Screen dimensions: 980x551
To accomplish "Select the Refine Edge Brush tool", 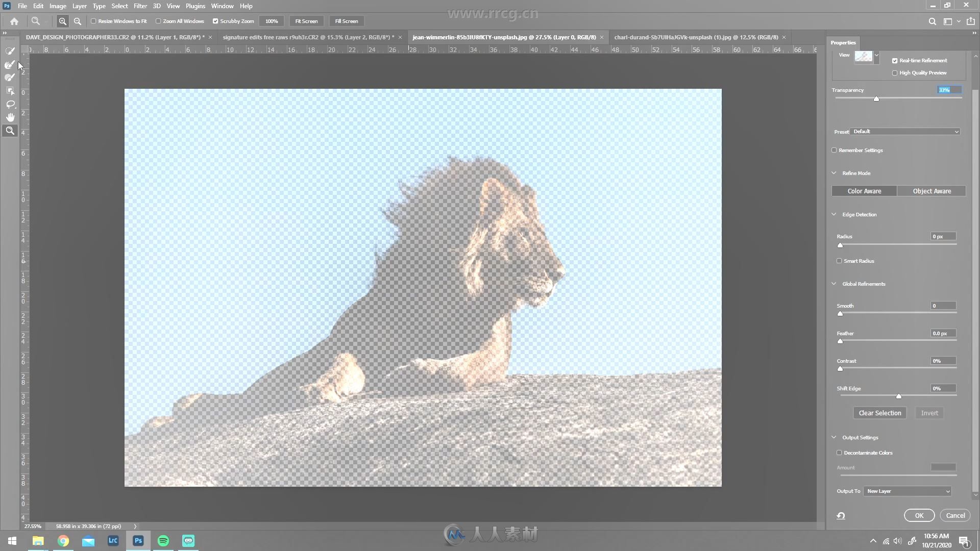I will pos(10,64).
